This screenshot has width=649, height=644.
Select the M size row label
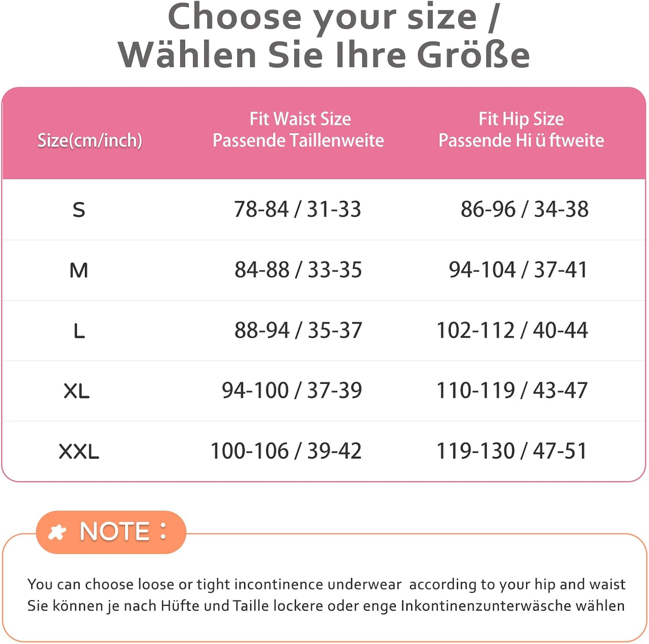pos(79,270)
